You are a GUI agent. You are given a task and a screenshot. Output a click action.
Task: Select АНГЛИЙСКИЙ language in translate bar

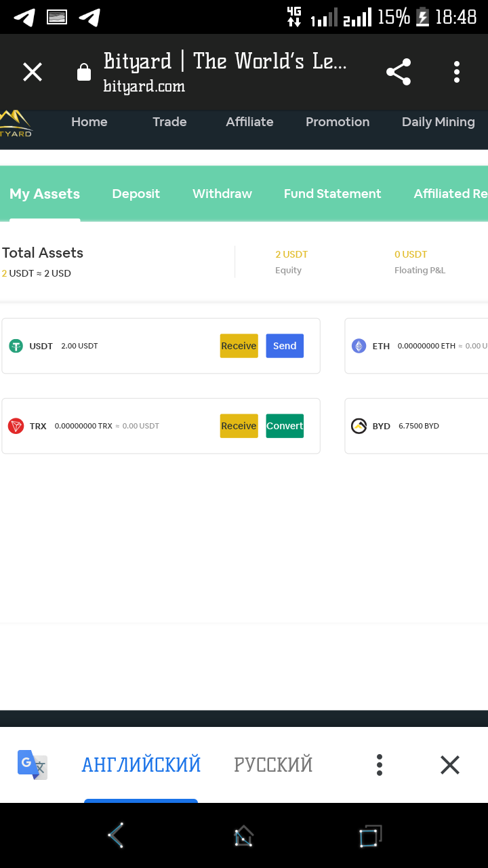tap(141, 765)
